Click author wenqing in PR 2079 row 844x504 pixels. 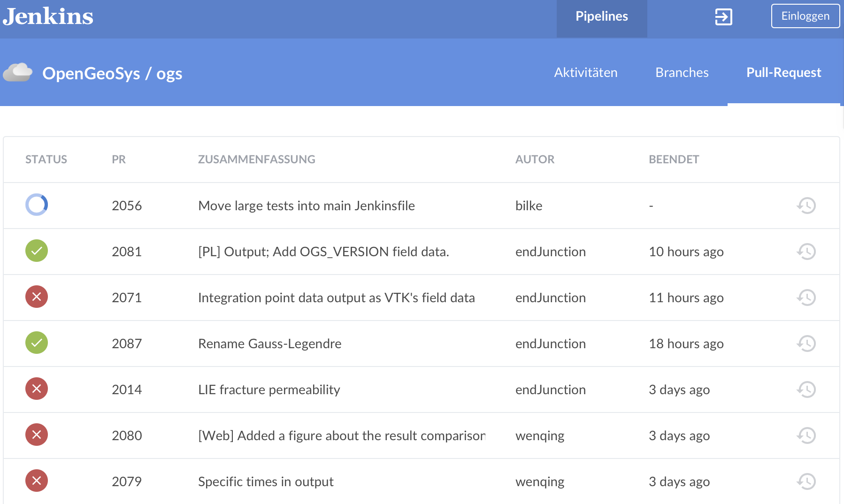pos(540,482)
